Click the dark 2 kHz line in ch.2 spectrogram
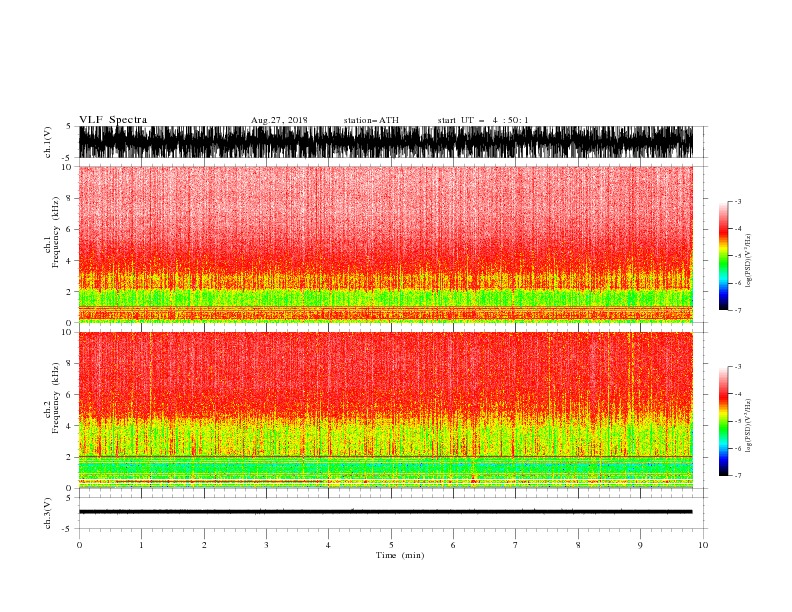This screenshot has width=792, height=612. [386, 457]
